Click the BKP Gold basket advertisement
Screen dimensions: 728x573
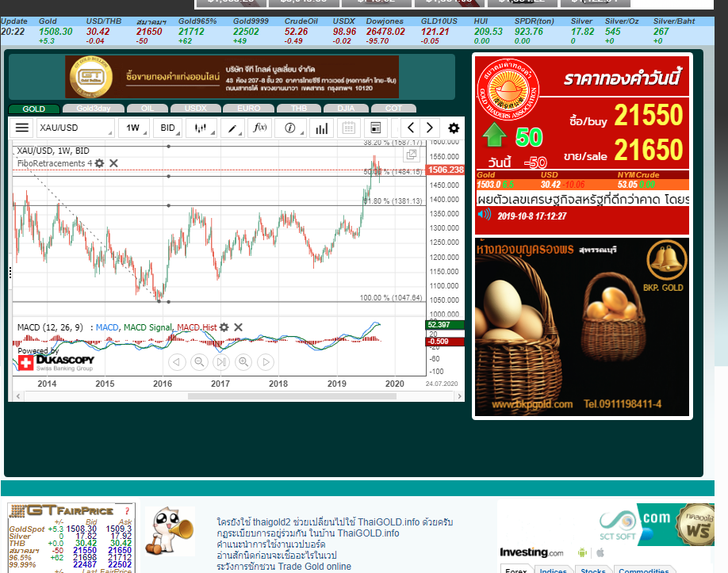click(582, 327)
